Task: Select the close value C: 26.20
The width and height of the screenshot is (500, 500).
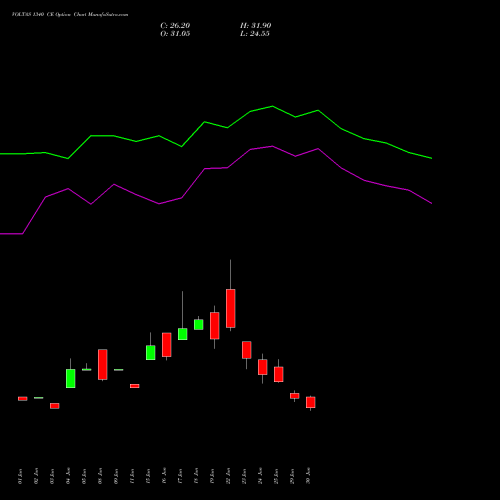Action: [175, 26]
